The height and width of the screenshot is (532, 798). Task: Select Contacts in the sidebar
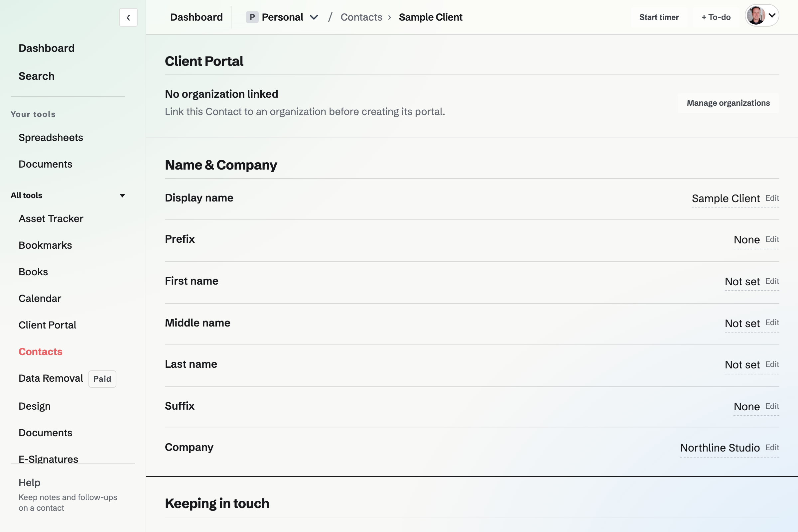(x=40, y=351)
